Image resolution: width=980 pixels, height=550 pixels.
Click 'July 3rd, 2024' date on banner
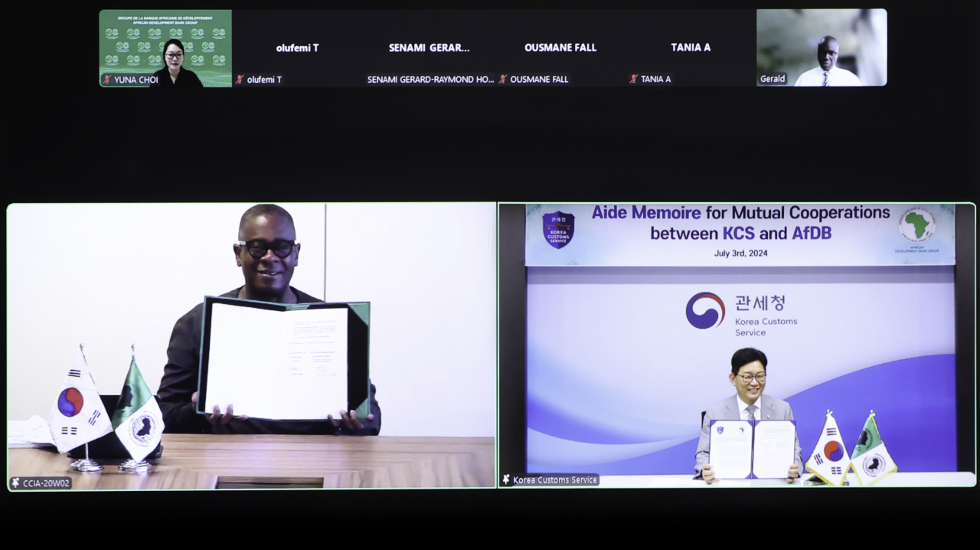point(740,253)
